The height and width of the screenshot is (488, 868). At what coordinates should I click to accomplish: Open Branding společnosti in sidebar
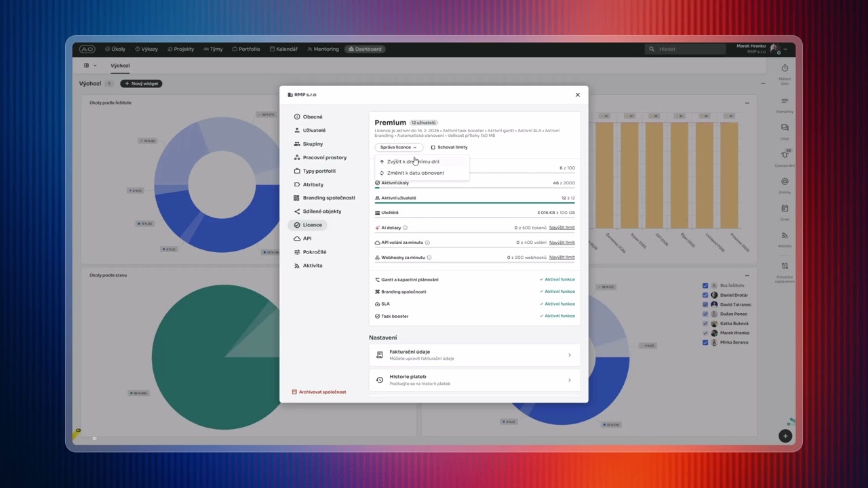point(324,198)
